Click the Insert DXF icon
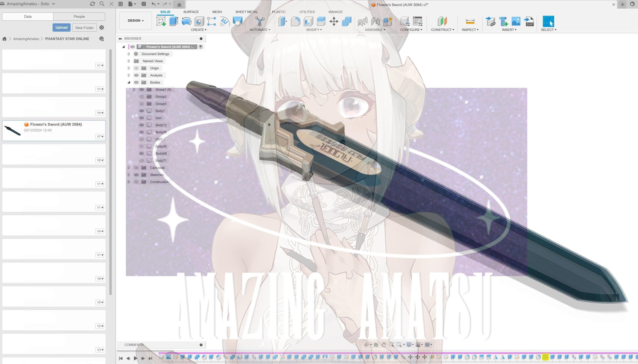638x364 pixels. [x=529, y=21]
